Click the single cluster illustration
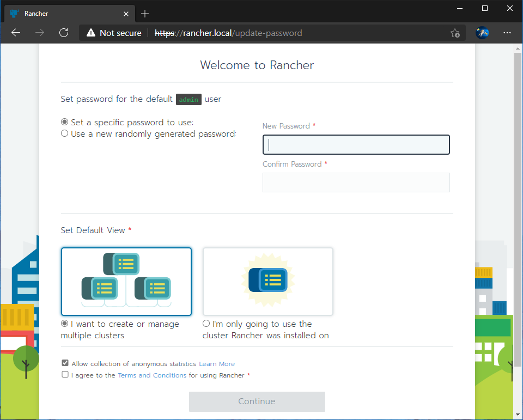This screenshot has width=523, height=420. point(267,282)
